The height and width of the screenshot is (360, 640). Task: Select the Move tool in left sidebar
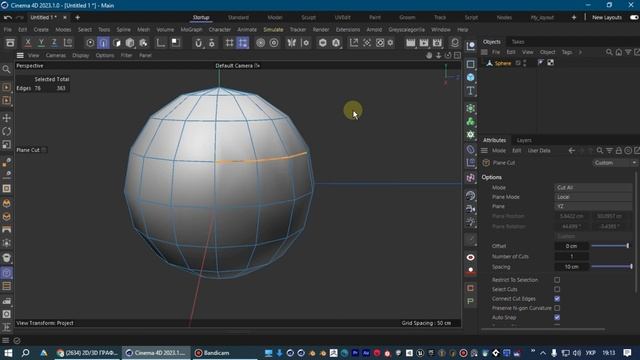click(7, 118)
